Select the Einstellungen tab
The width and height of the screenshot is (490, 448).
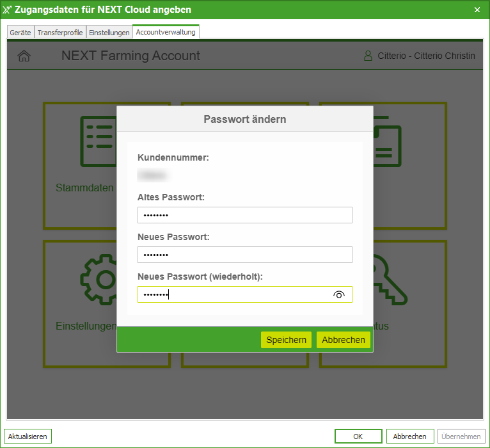[x=109, y=33]
